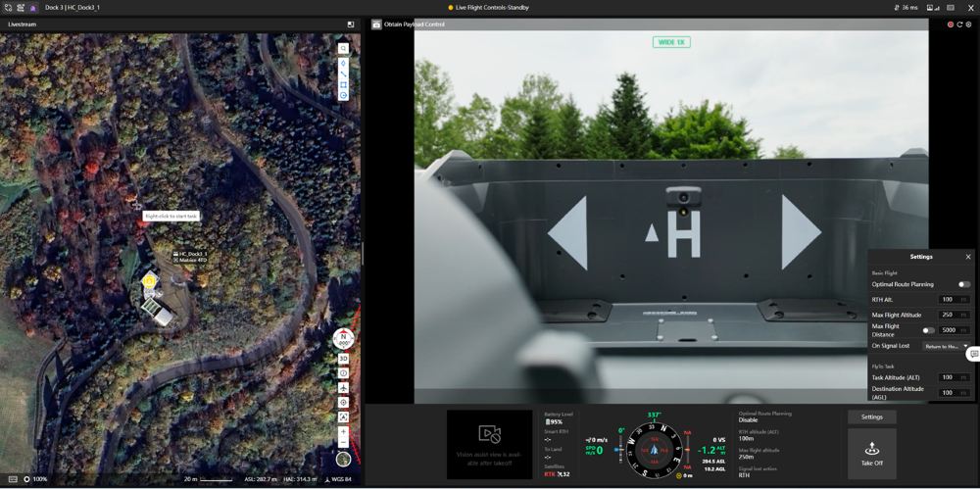Open the Livestream panel pop-out icon

pyautogui.click(x=351, y=24)
